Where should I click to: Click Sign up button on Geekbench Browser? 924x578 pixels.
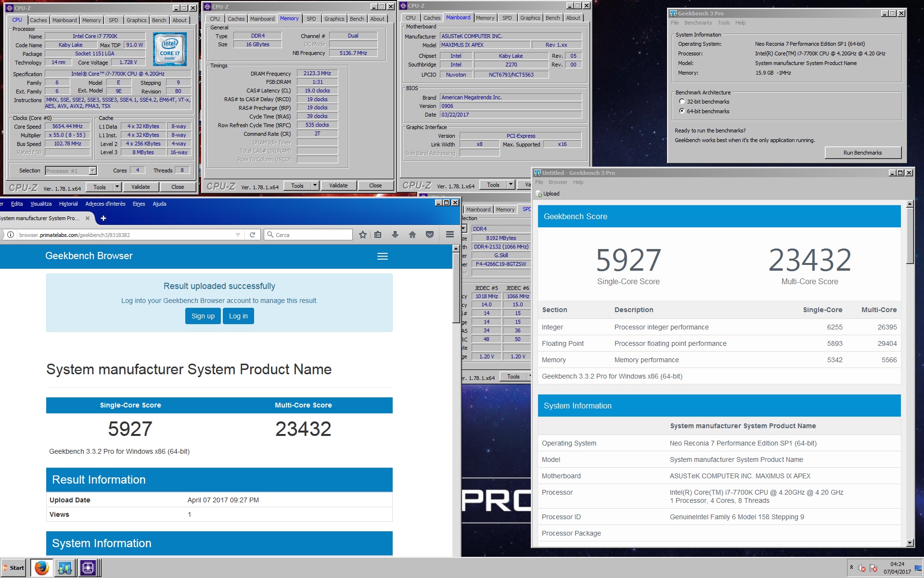click(203, 316)
